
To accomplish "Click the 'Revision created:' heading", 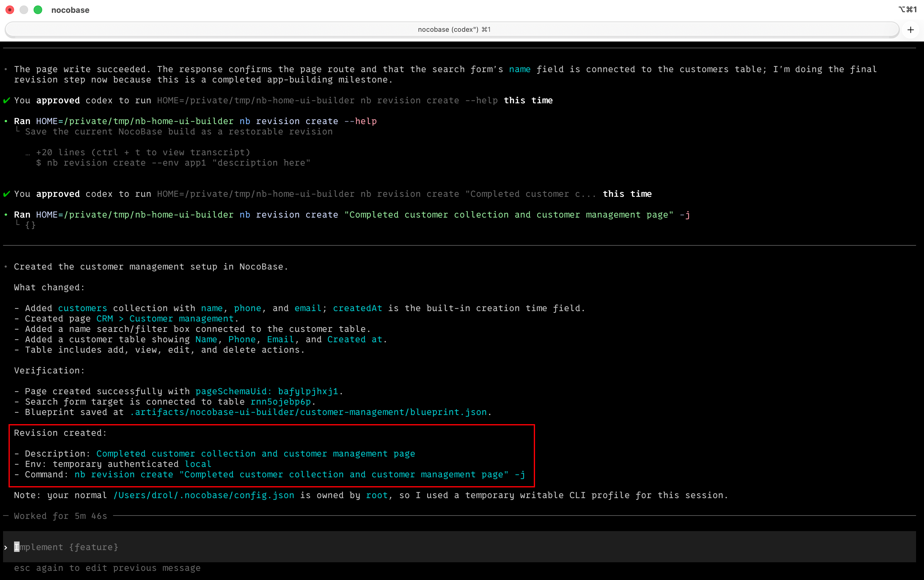I will 61,433.
